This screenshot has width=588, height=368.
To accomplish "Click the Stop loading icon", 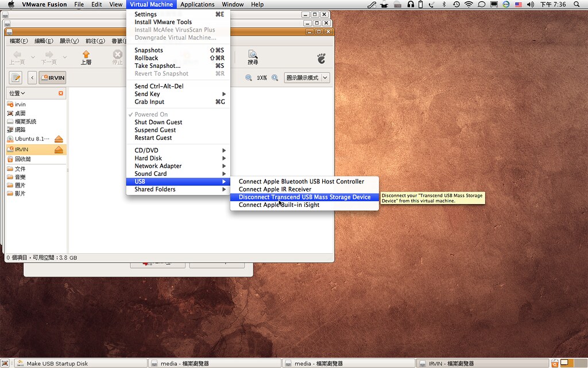I will pyautogui.click(x=117, y=56).
